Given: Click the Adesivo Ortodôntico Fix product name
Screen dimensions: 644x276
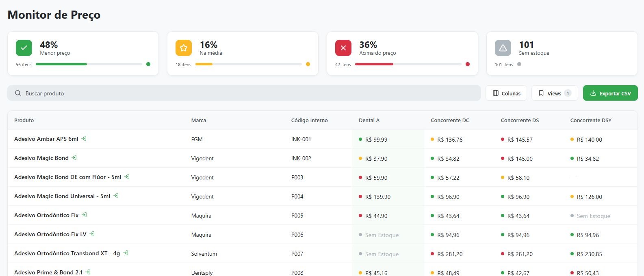Looking at the screenshot, I should (x=46, y=215).
